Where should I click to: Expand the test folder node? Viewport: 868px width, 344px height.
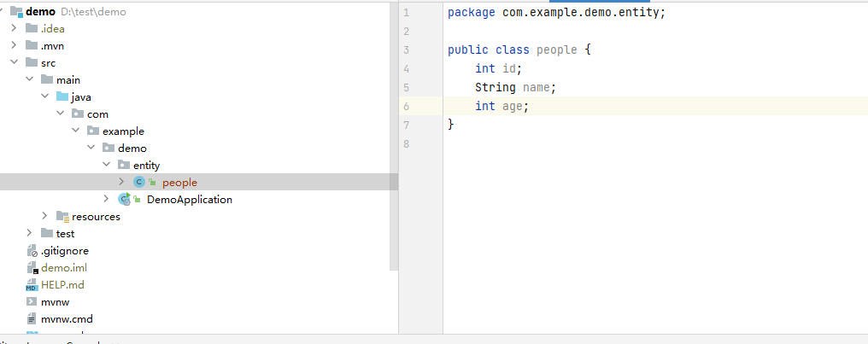pyautogui.click(x=29, y=233)
